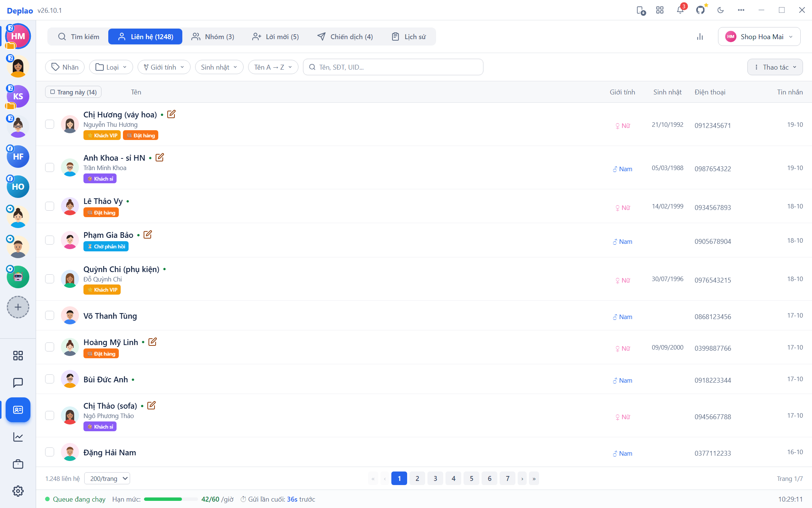Open the Shop Hoa Mai account dropdown
812x508 pixels.
coord(759,37)
